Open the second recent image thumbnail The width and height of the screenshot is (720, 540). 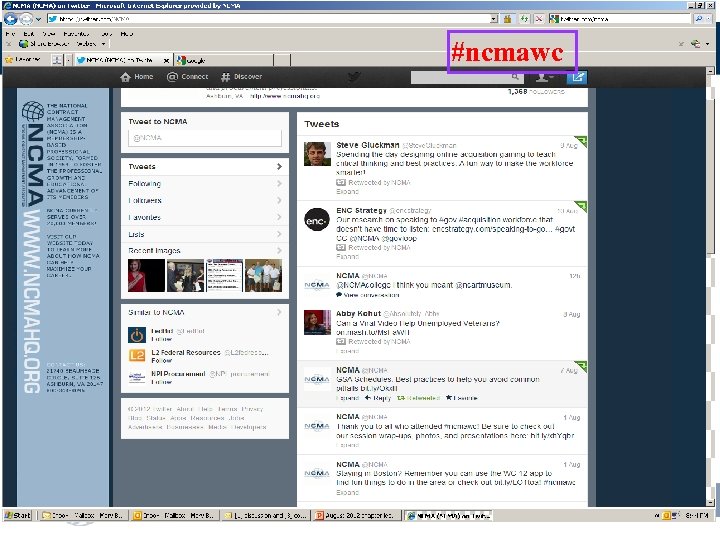(185, 276)
